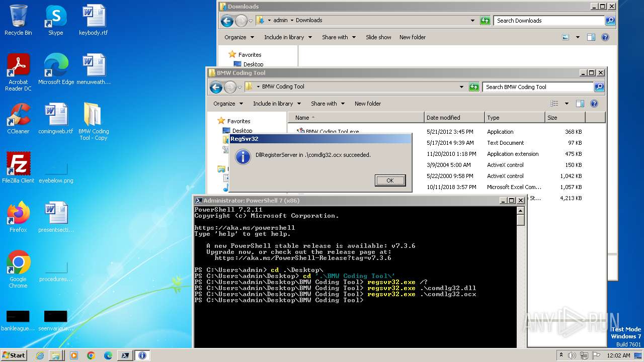Switch to RegSvr32 taskbar button

(x=142, y=355)
